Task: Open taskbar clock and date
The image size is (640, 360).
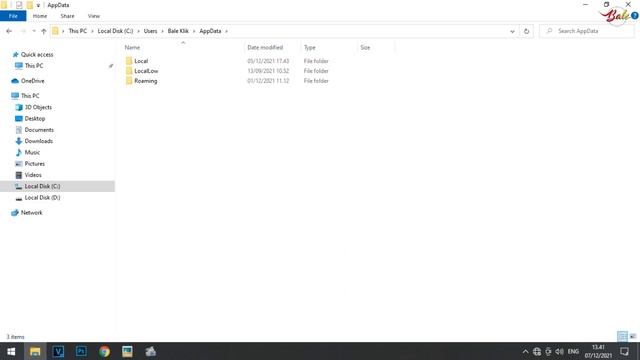Action: 598,351
